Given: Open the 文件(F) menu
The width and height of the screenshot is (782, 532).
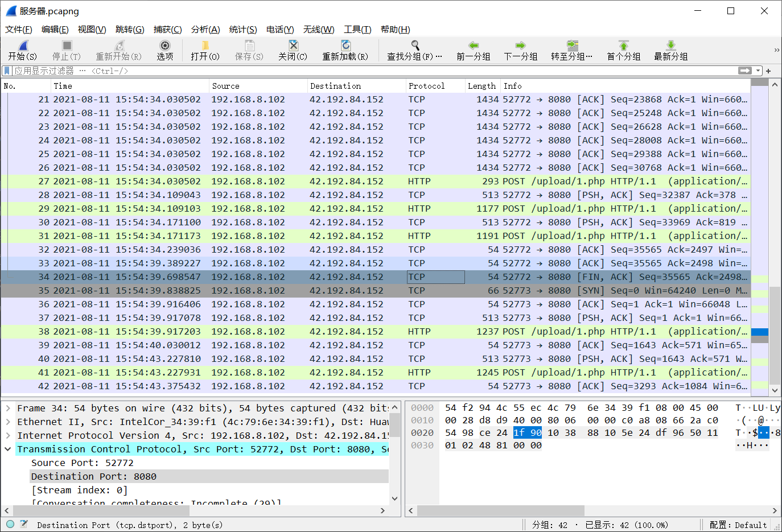Looking at the screenshot, I should [x=19, y=30].
